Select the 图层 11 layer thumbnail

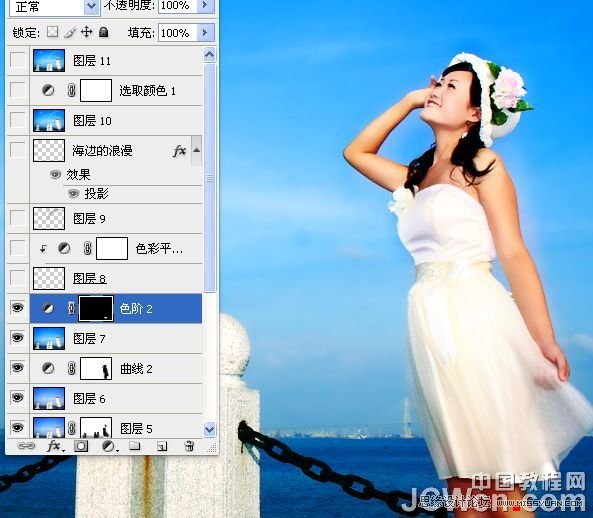49,60
